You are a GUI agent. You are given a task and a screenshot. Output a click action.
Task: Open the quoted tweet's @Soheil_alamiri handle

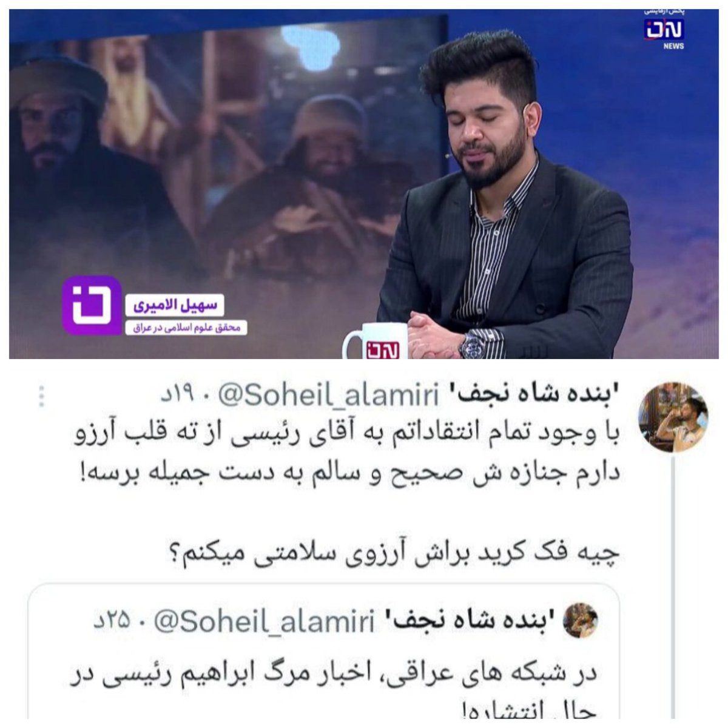coord(265,622)
